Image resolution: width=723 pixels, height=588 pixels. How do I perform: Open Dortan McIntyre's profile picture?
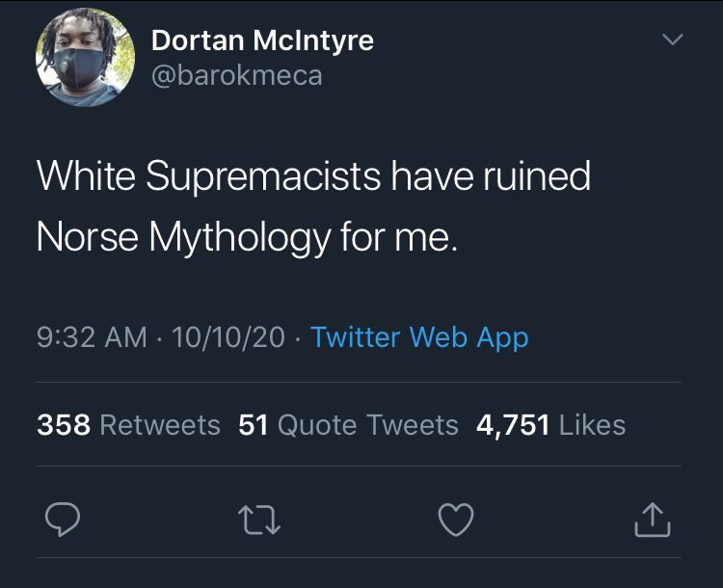pos(85,58)
